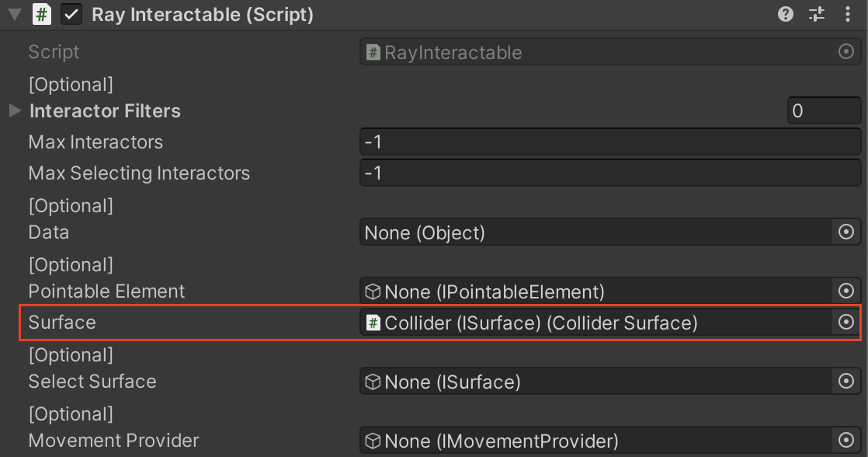Click the Ray Interactable script icon

42,14
